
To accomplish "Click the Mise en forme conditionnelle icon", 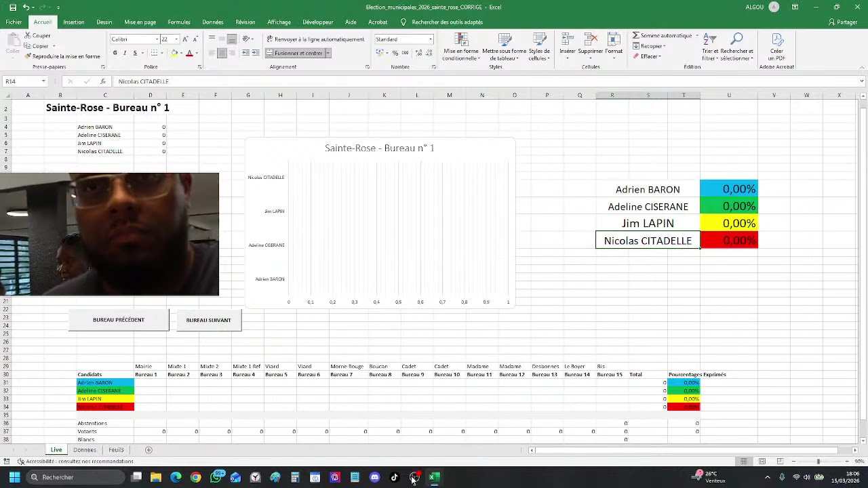I will [x=460, y=39].
